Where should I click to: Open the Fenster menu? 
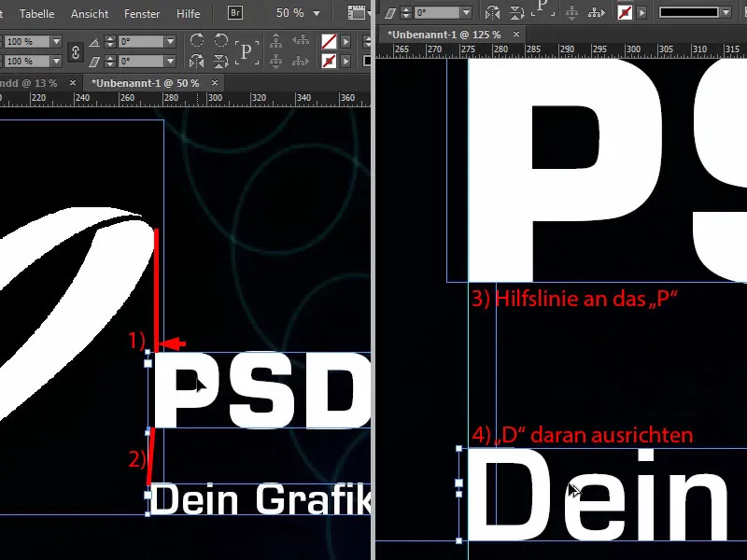pyautogui.click(x=142, y=14)
